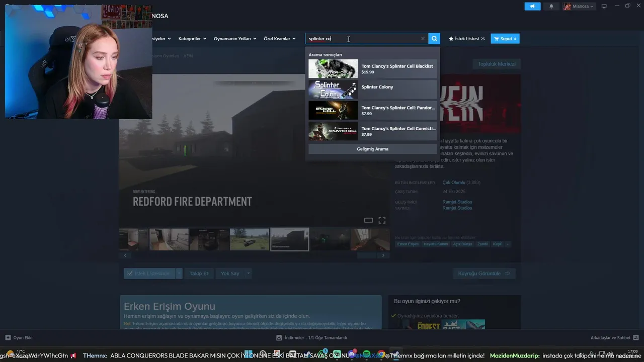Click the Windows taskbar clock 17:08
644x362 pixels.
pyautogui.click(x=632, y=351)
